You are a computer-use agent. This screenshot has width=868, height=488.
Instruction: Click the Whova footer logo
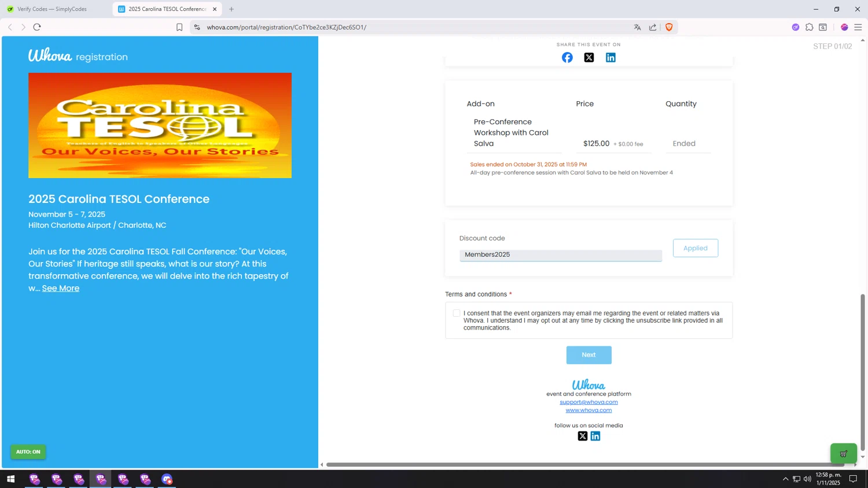(x=589, y=385)
